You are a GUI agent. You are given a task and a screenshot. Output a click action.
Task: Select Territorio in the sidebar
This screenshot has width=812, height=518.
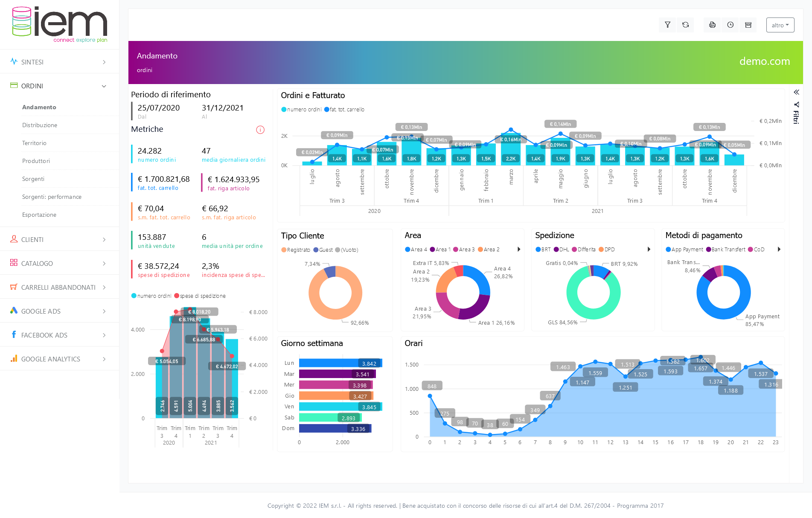coord(34,143)
